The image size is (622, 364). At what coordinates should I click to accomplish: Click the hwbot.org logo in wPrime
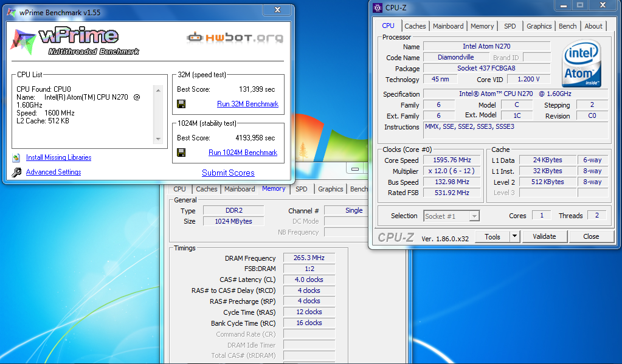pyautogui.click(x=235, y=38)
